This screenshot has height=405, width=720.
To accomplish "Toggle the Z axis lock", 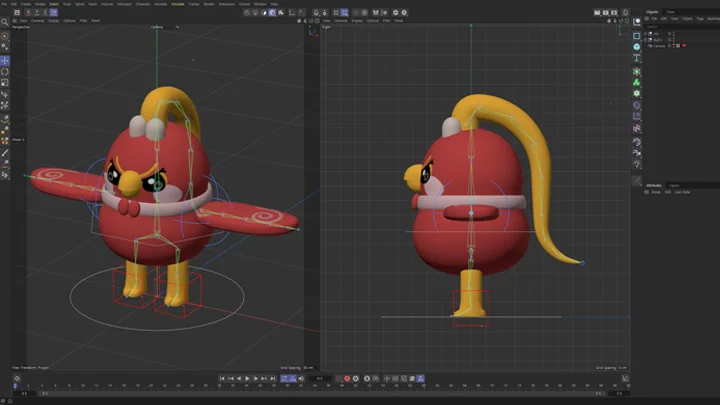I will (x=45, y=13).
